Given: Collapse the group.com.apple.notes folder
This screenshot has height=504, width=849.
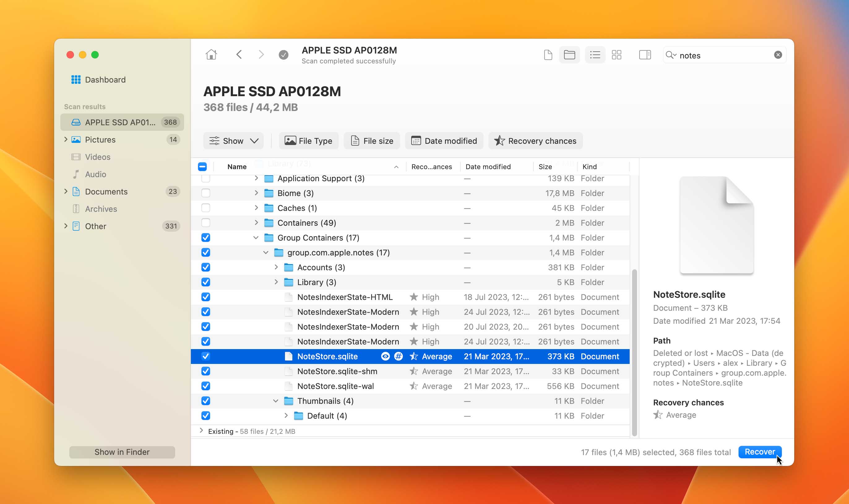Looking at the screenshot, I should coord(266,253).
